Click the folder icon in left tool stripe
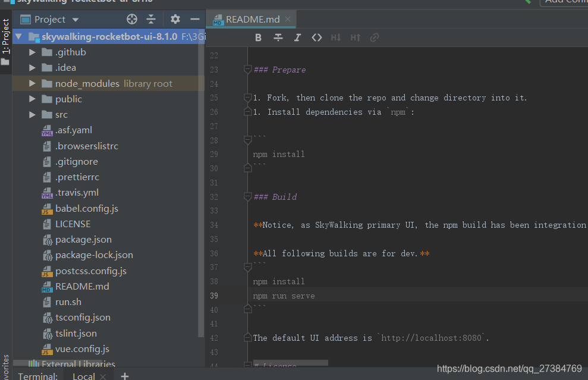Image resolution: width=588 pixels, height=380 pixels. (x=5, y=62)
